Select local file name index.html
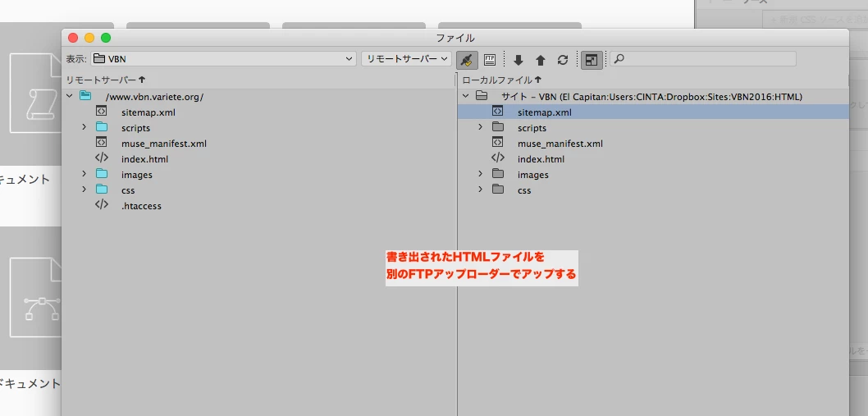This screenshot has height=416, width=868. click(541, 159)
